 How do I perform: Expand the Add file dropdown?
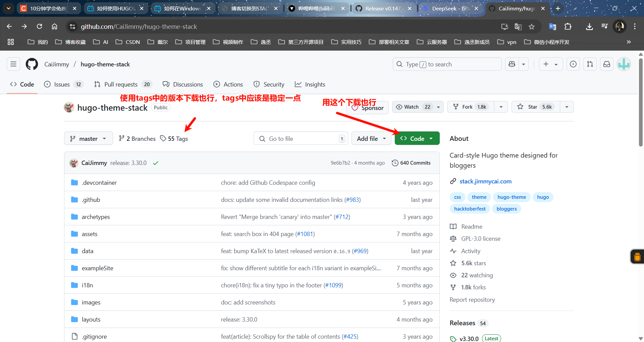(x=371, y=138)
